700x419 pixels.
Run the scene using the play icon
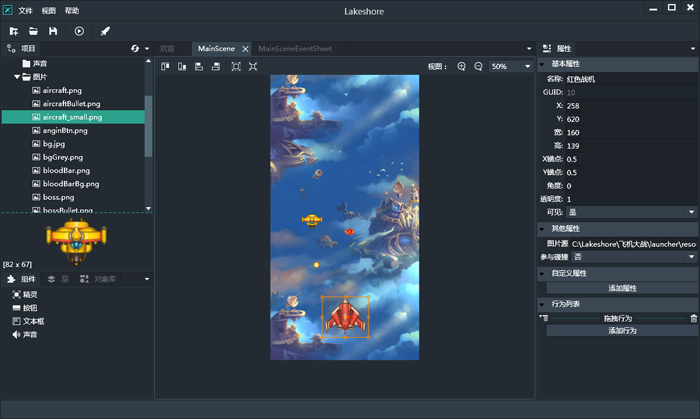79,31
